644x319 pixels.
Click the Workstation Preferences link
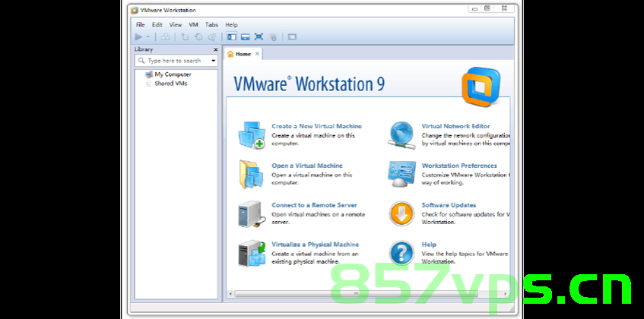click(459, 166)
